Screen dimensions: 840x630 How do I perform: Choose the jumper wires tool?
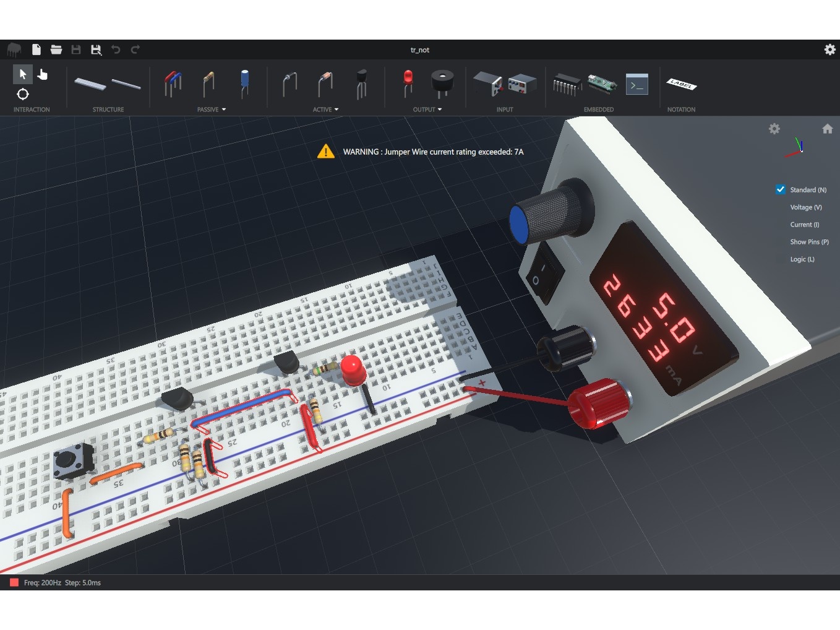click(173, 84)
